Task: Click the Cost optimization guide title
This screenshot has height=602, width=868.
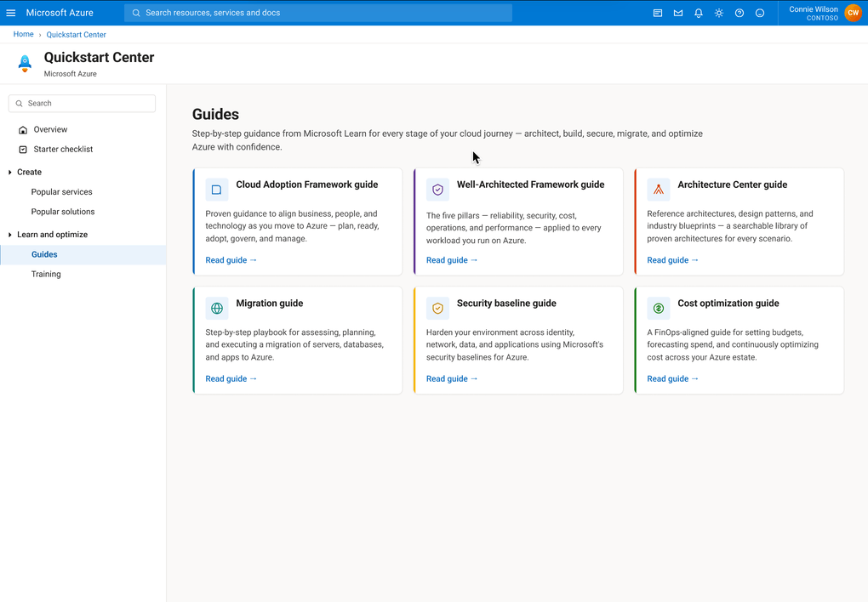Action: click(728, 304)
